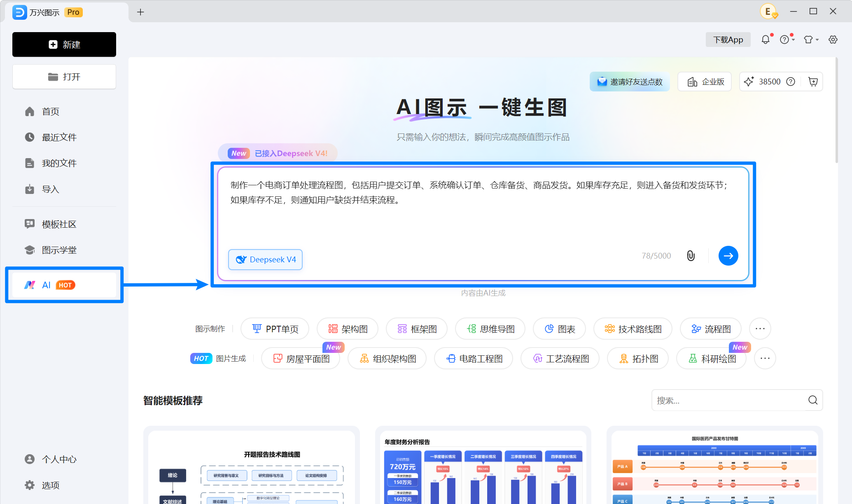Open 模板社区 in the sidebar
The image size is (852, 504).
[x=64, y=224]
